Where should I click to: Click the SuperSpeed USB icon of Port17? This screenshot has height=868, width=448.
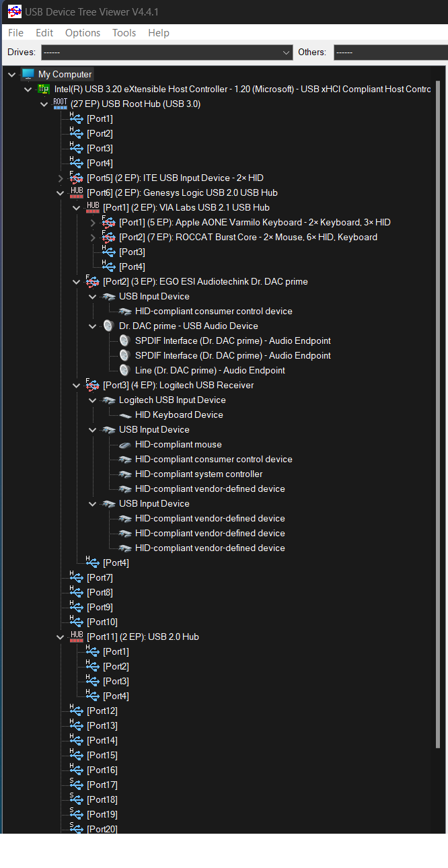tap(77, 784)
